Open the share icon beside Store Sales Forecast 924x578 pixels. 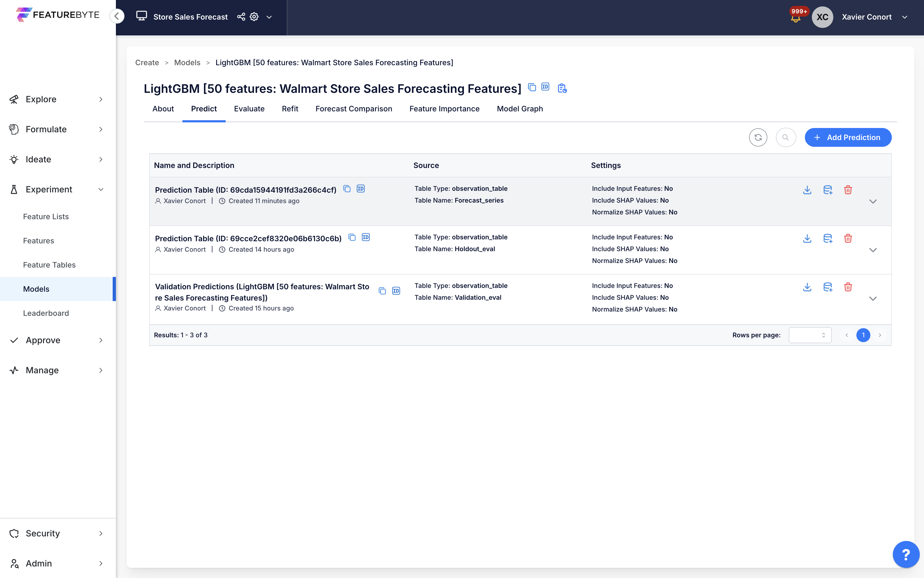(x=241, y=17)
